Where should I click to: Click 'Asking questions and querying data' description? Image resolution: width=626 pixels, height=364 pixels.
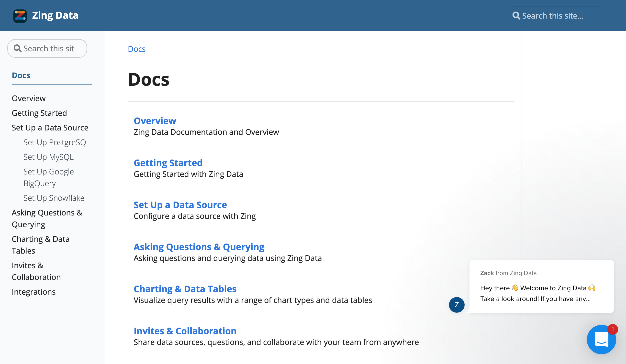(228, 258)
